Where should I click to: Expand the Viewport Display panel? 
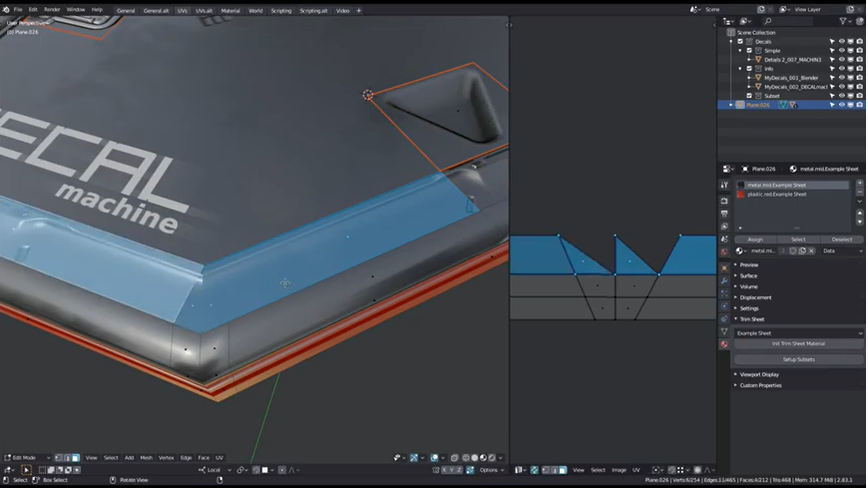(759, 374)
